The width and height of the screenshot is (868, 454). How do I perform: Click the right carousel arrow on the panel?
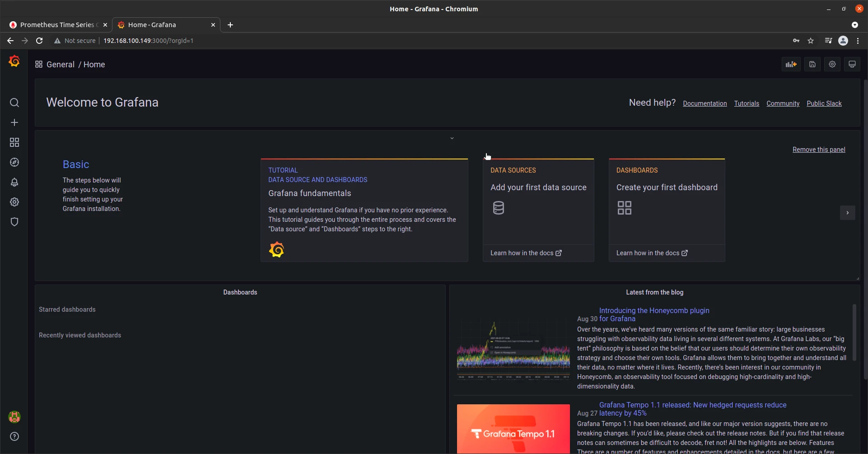click(848, 212)
